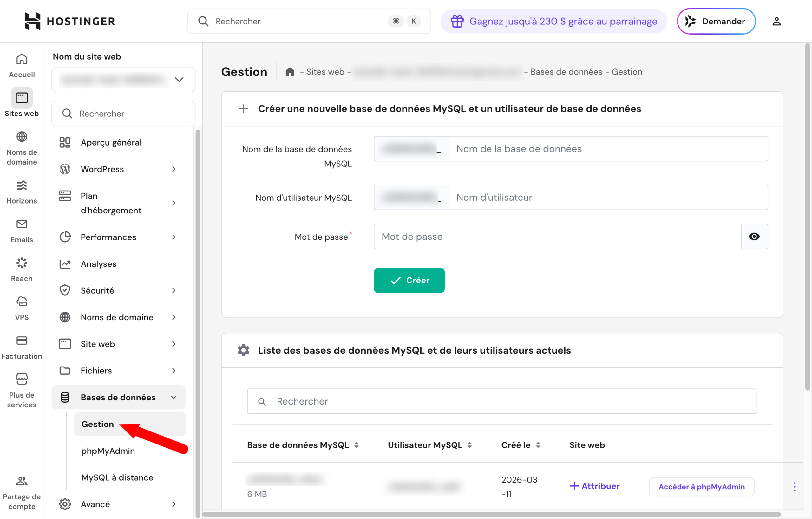Click the plus icon beside Créer une nouvelle base
Screen dimensions: 812x519
click(243, 108)
